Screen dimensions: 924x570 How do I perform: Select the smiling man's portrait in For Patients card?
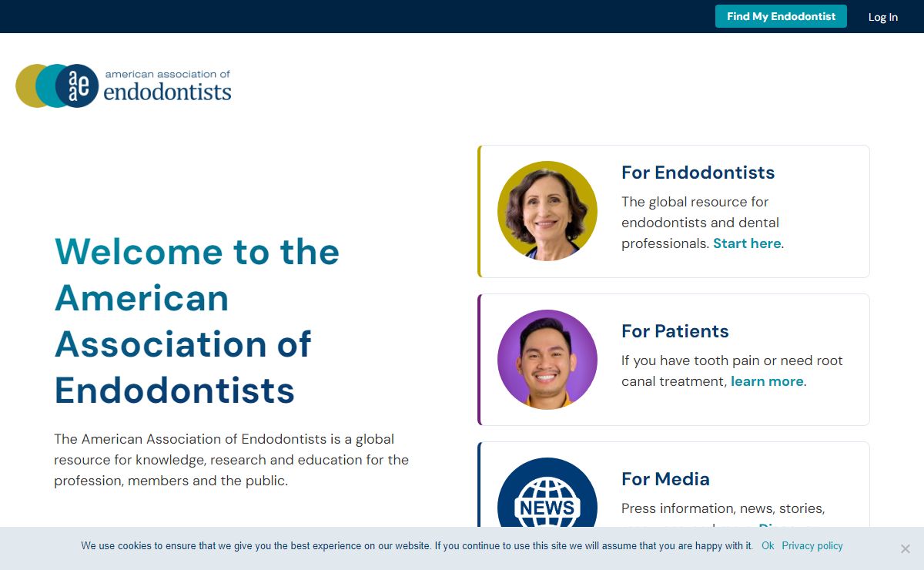pyautogui.click(x=547, y=360)
